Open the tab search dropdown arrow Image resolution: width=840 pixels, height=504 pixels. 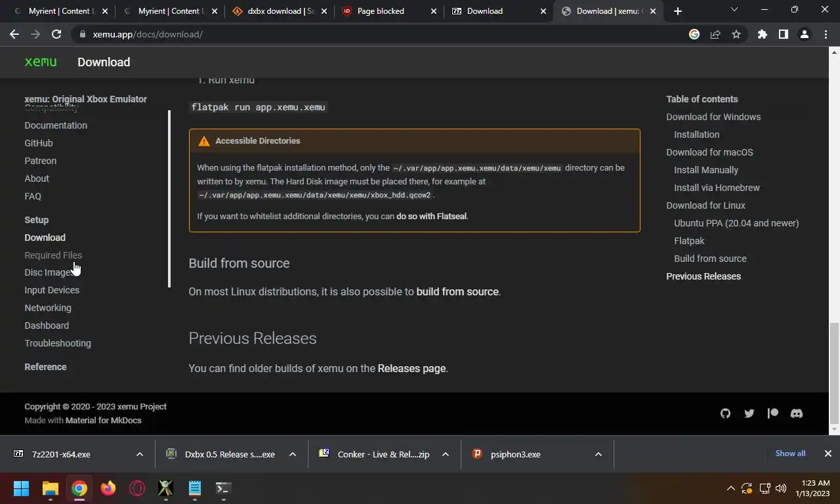734,10
